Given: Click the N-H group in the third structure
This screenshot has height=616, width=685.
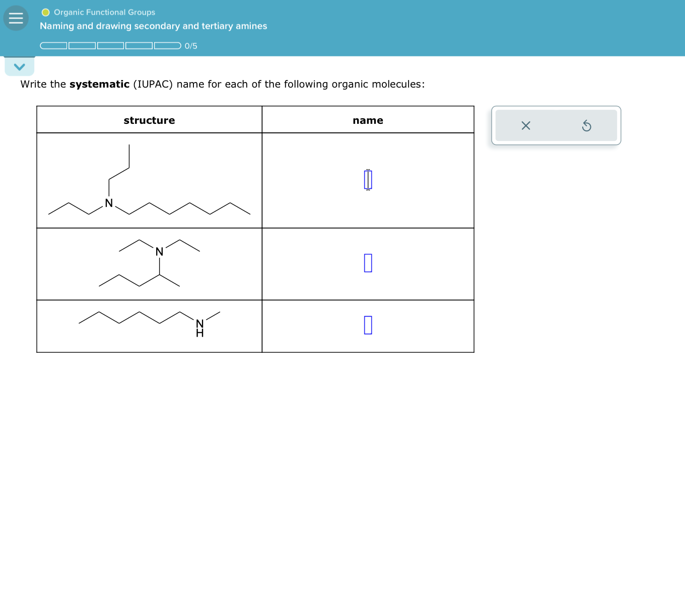Looking at the screenshot, I should 200,326.
